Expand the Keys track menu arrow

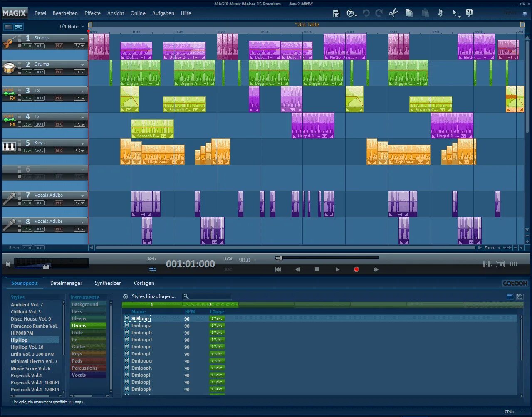82,143
